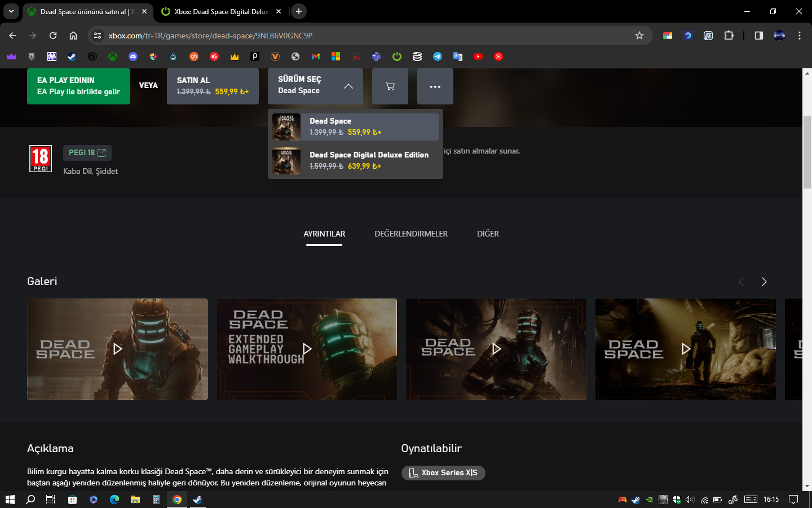812x508 pixels.
Task: Open the GOG.com bookmark
Action: (52, 56)
